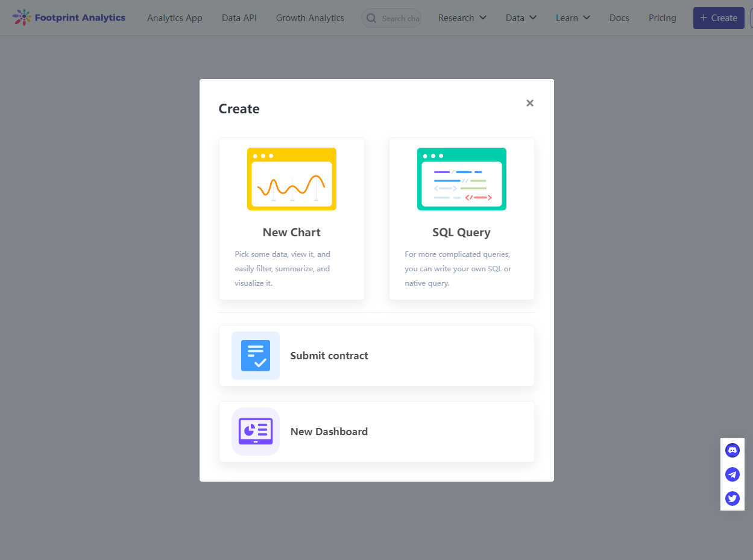This screenshot has height=560, width=753.
Task: Close the Create dialog
Action: pos(530,103)
